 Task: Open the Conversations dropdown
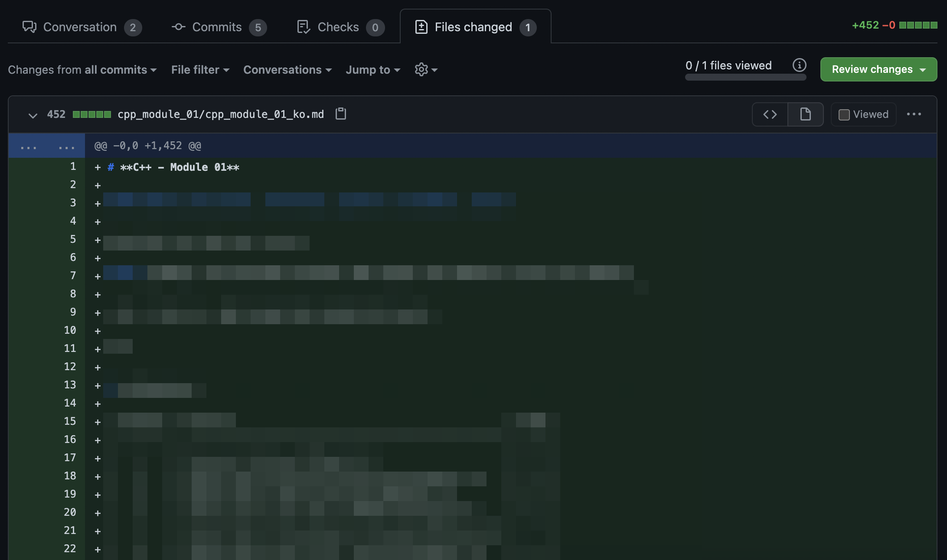(x=287, y=70)
